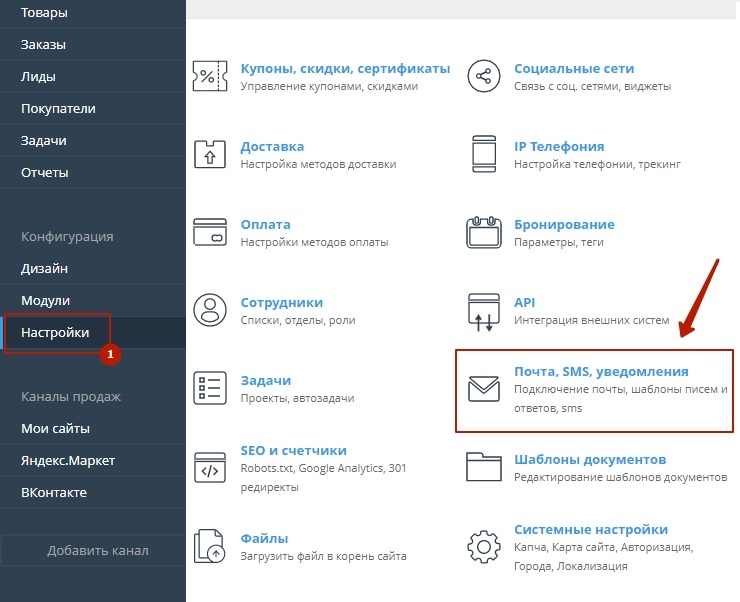Open the Настройки menu item

tap(55, 332)
